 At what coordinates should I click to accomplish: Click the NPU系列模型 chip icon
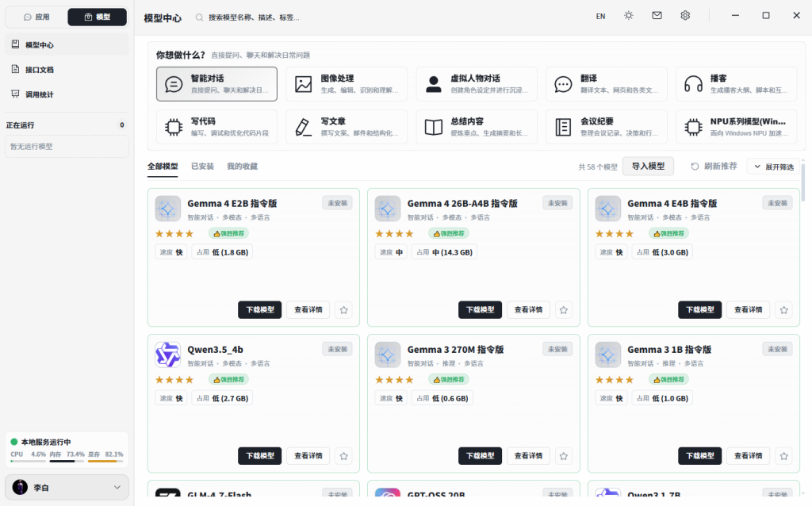pos(693,127)
